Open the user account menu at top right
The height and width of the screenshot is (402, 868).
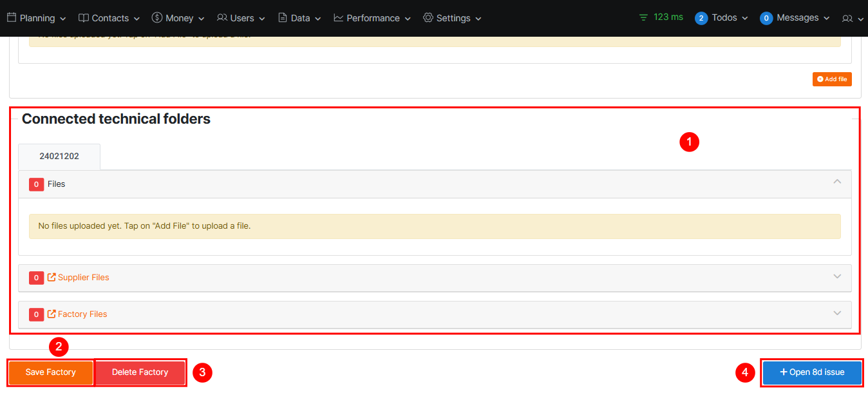point(852,19)
